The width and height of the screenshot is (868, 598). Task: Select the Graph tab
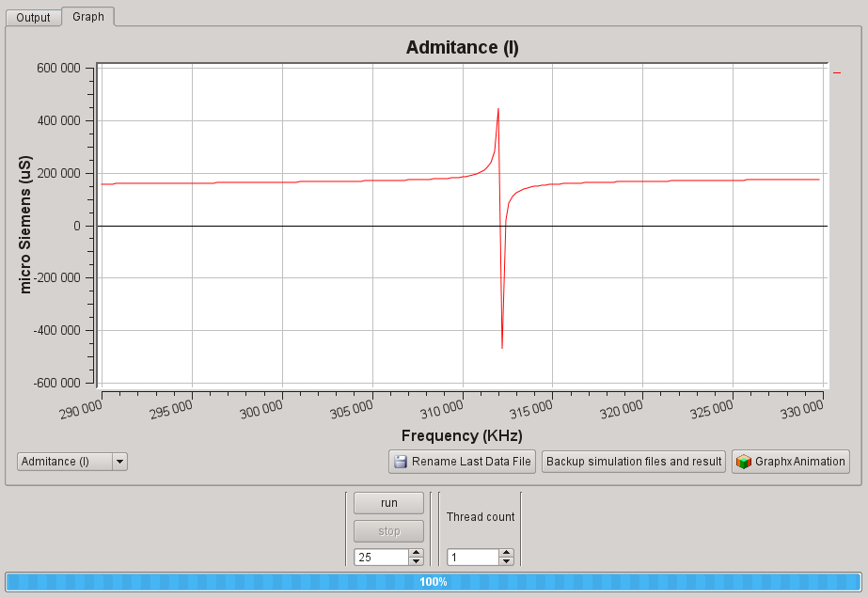tap(88, 17)
